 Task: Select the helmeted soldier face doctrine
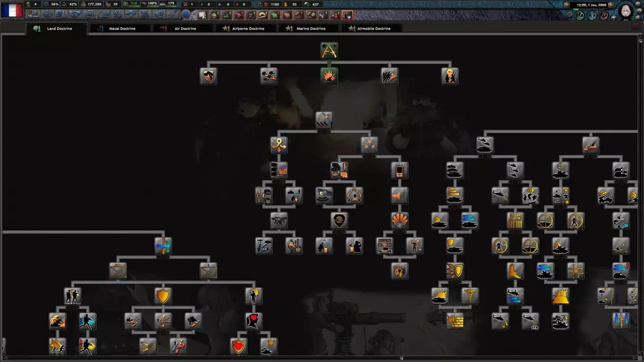(x=208, y=76)
